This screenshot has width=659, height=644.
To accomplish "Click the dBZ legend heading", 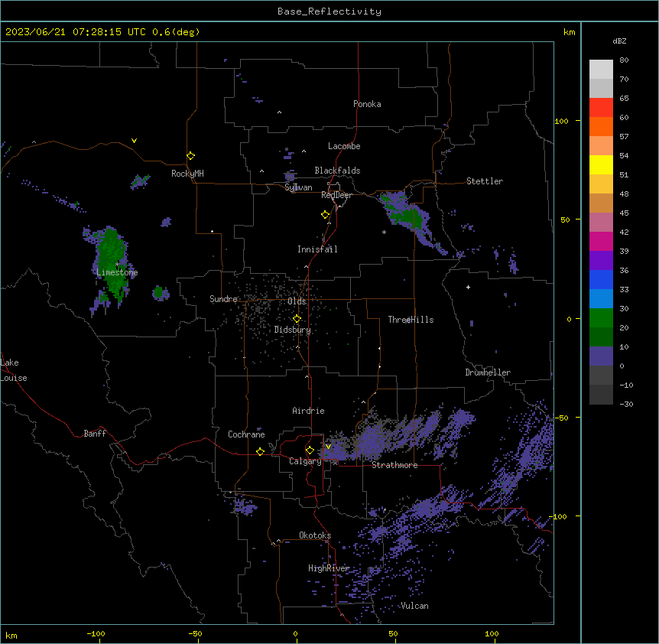I will click(x=619, y=41).
